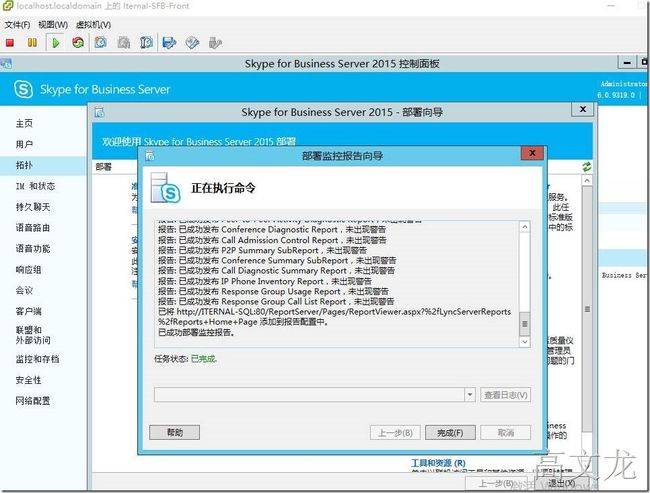This screenshot has height=493, width=650.
Task: Open the log selection dropdown arrow
Action: (x=470, y=395)
